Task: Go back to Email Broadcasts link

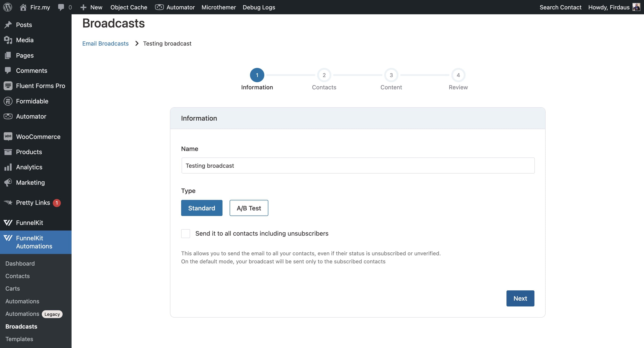Action: point(106,43)
